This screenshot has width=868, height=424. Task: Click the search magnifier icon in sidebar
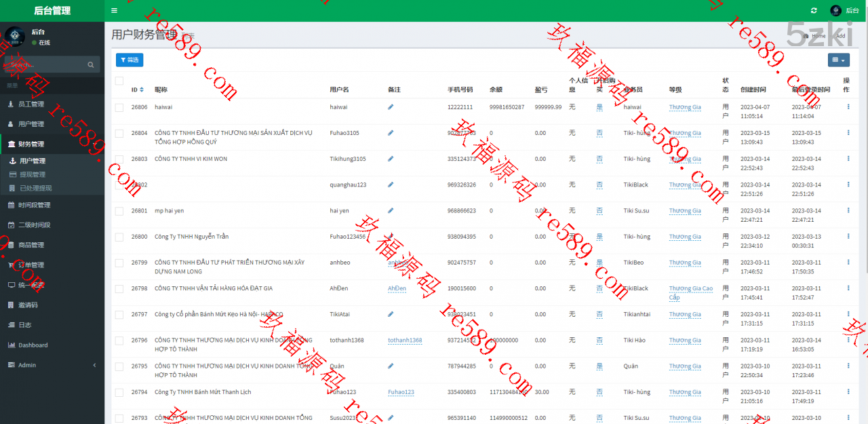pyautogui.click(x=91, y=65)
